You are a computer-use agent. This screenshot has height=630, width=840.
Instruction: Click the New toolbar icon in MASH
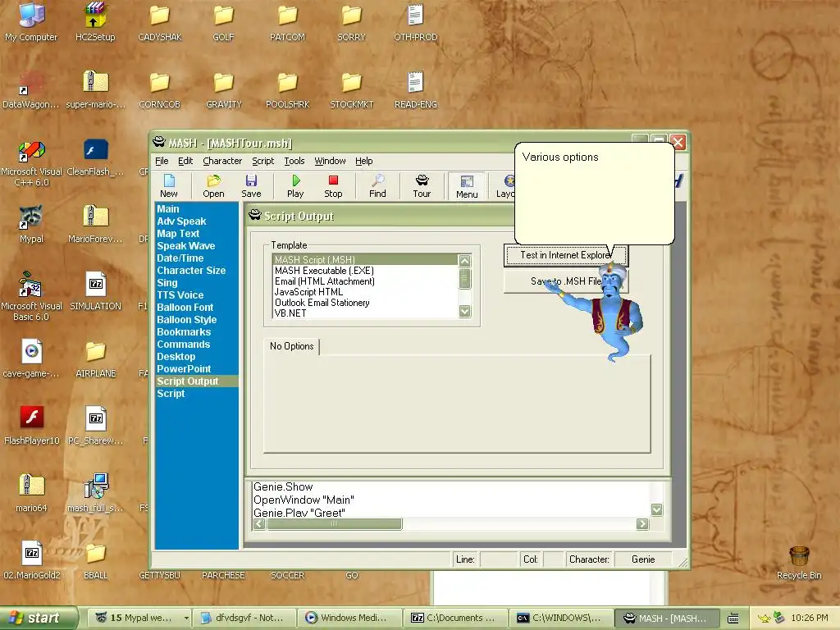(x=169, y=186)
